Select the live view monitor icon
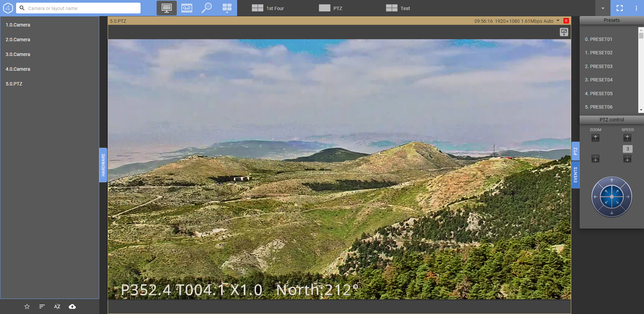The width and height of the screenshot is (644, 314). click(x=166, y=8)
